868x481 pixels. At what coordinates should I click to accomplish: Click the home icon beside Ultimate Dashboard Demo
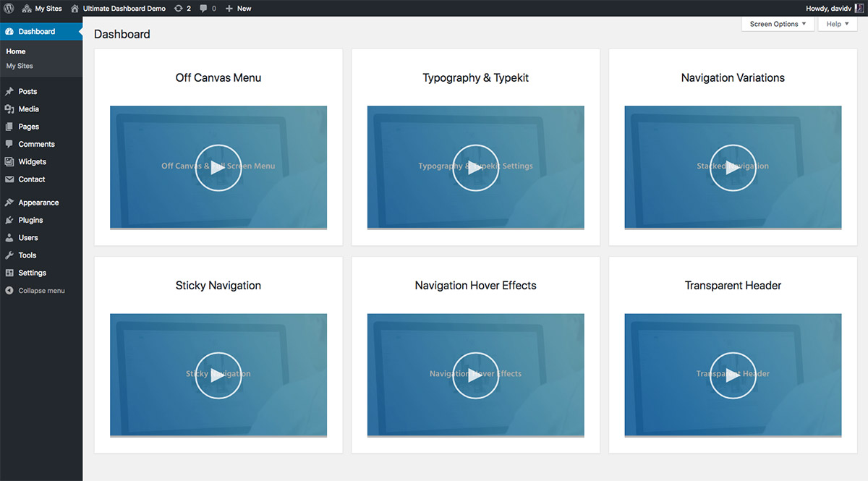click(75, 8)
